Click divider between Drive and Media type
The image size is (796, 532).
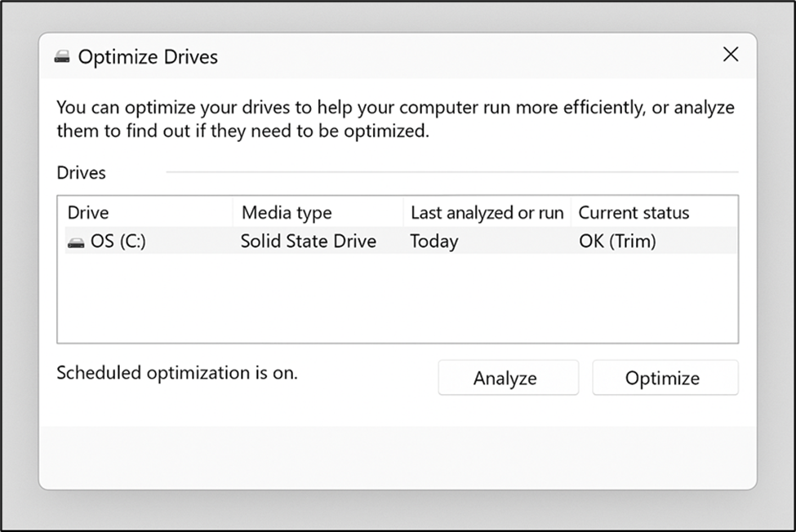[x=233, y=212]
